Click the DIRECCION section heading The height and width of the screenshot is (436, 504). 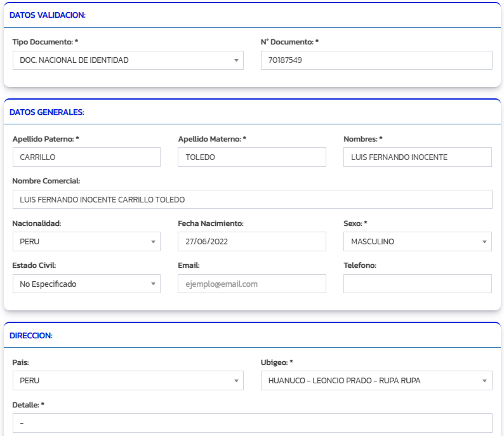pyautogui.click(x=31, y=336)
